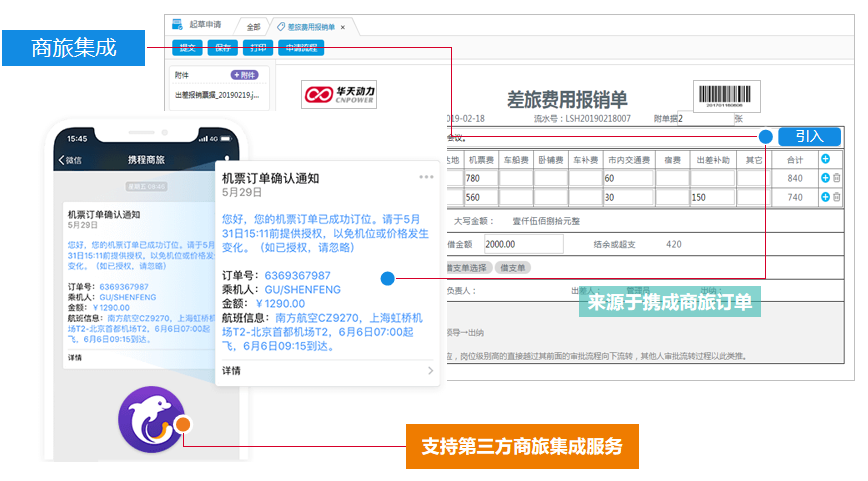The image size is (868, 481).
Task: Close the 差旅费用报销单 tab
Action: [342, 27]
